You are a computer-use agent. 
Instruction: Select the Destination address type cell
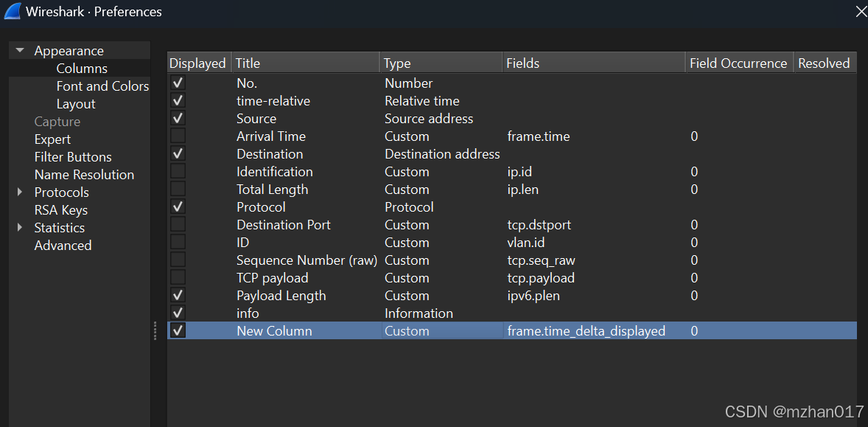442,154
